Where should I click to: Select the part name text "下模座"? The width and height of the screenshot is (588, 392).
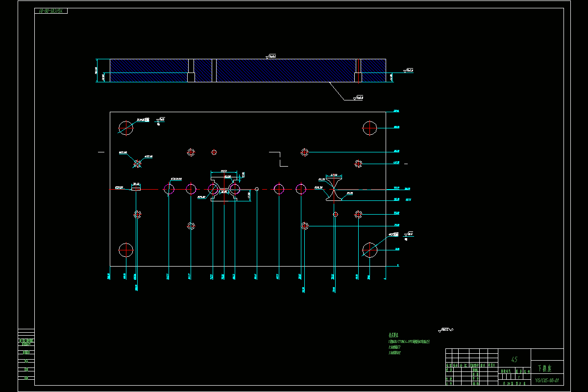pyautogui.click(x=544, y=368)
